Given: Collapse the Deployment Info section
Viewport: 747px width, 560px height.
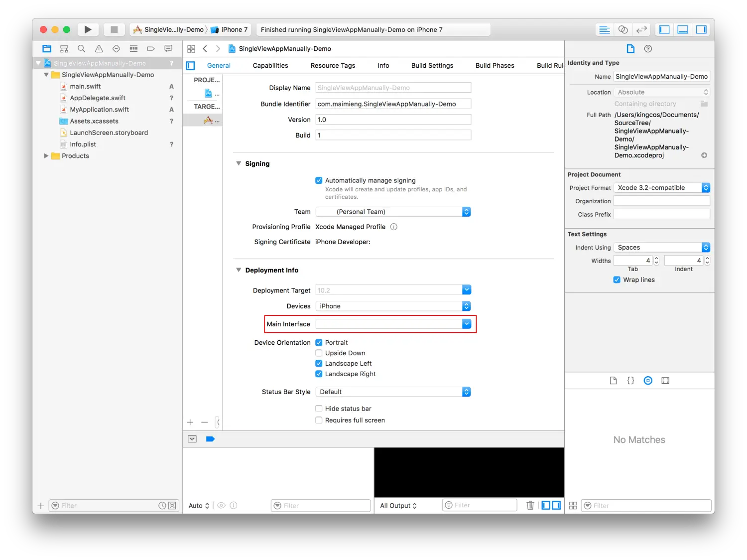Looking at the screenshot, I should tap(239, 270).
